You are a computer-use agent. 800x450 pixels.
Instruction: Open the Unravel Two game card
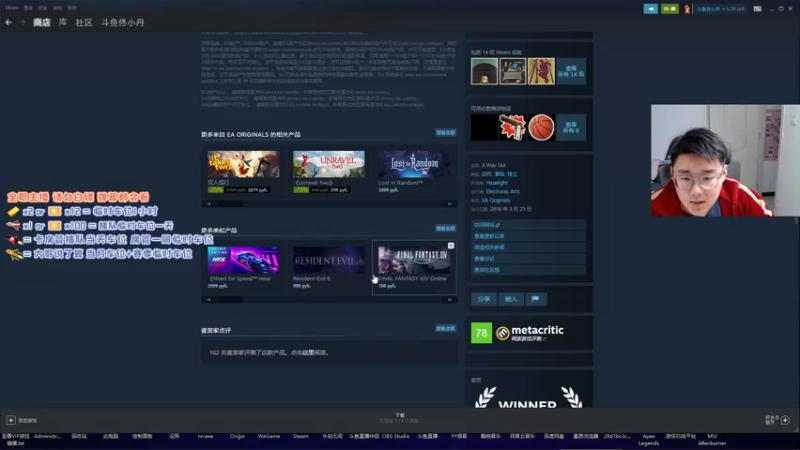329,171
